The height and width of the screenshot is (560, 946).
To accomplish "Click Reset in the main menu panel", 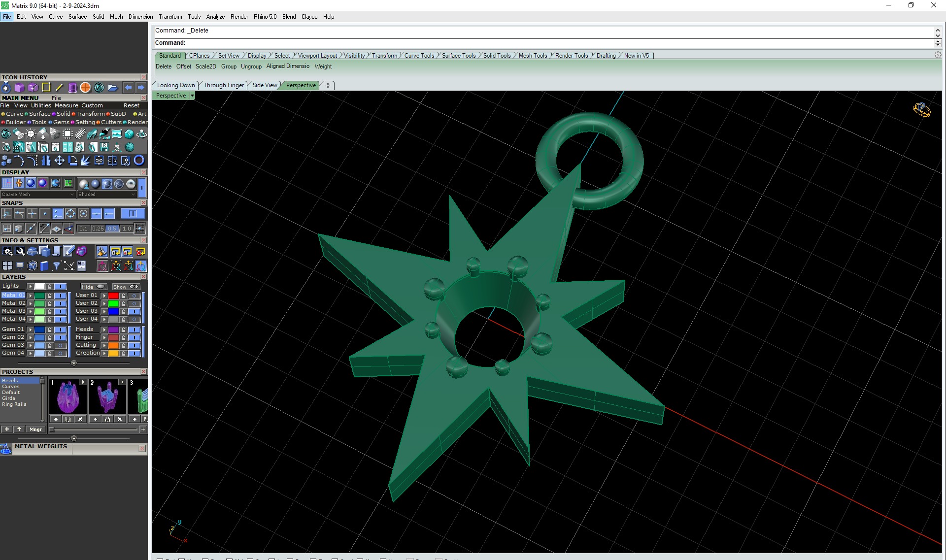I will (131, 105).
